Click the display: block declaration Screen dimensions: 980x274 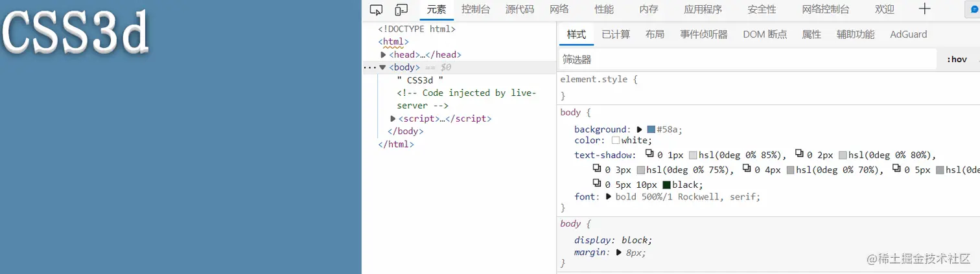[x=613, y=240]
